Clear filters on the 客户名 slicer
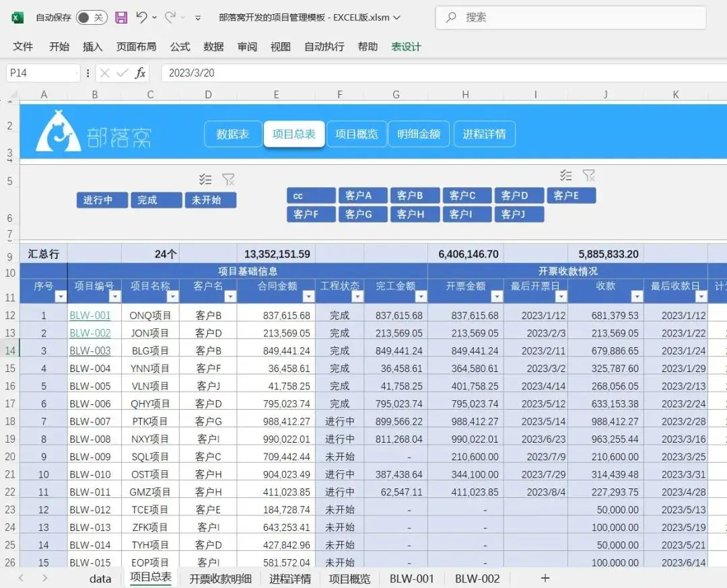 coord(589,176)
